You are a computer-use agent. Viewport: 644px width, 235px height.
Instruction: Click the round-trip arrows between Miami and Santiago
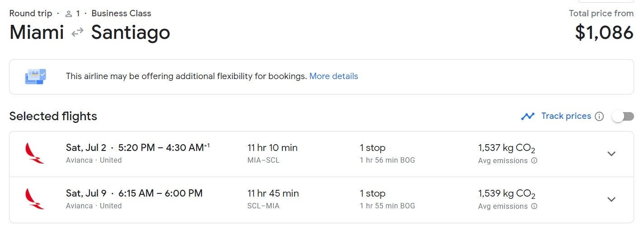coord(77,33)
